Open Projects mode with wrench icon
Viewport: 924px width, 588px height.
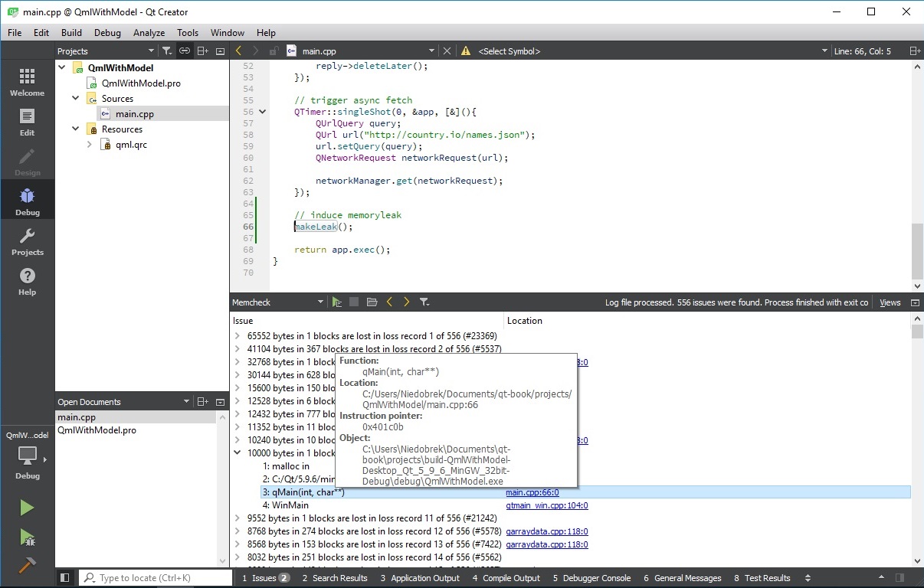(x=27, y=240)
